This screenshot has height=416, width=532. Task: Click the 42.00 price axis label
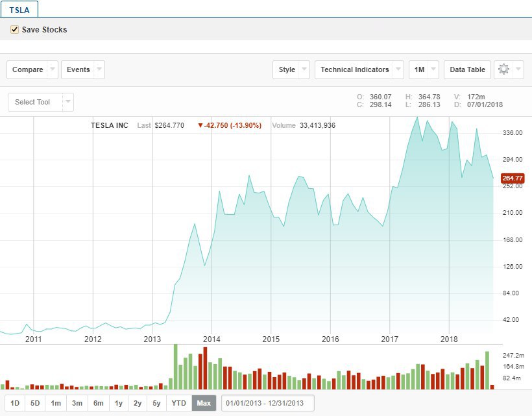(x=511, y=320)
